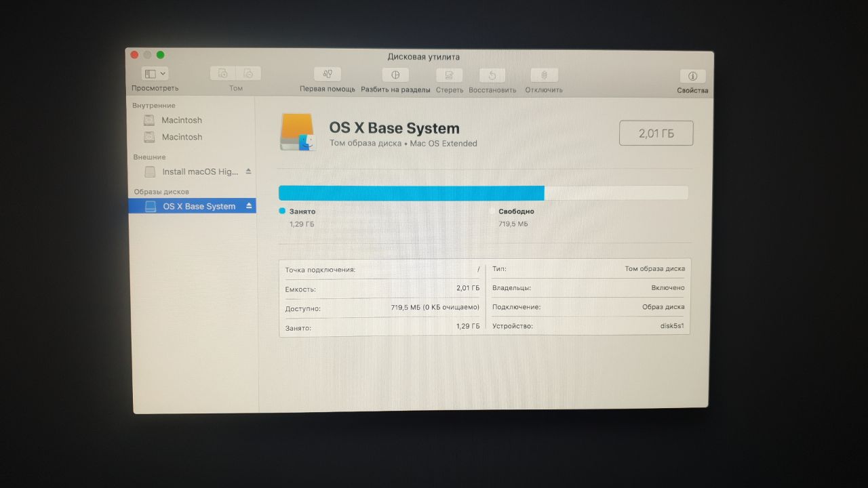Click the disk5s1 device value
The height and width of the screenshot is (488, 868).
pos(672,326)
